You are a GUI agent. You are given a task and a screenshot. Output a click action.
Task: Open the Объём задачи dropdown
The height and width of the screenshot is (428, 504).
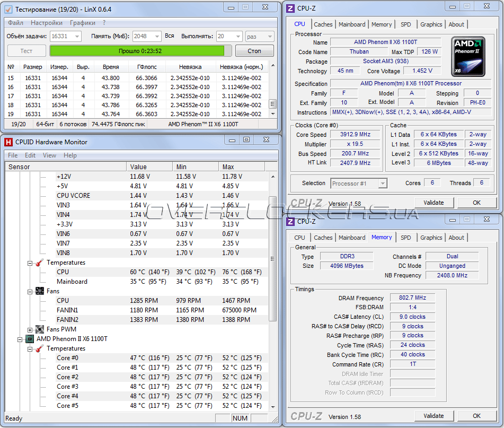(x=77, y=36)
